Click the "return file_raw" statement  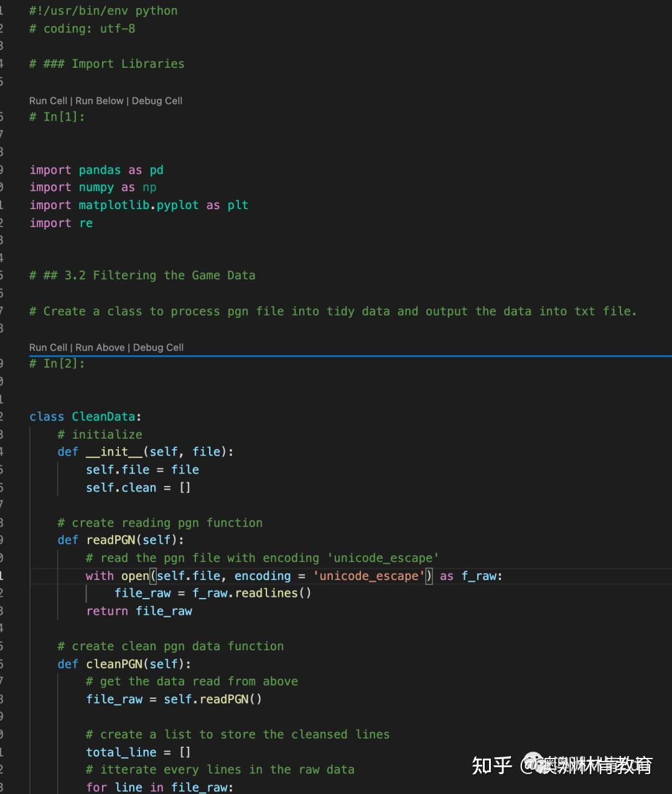(x=139, y=611)
